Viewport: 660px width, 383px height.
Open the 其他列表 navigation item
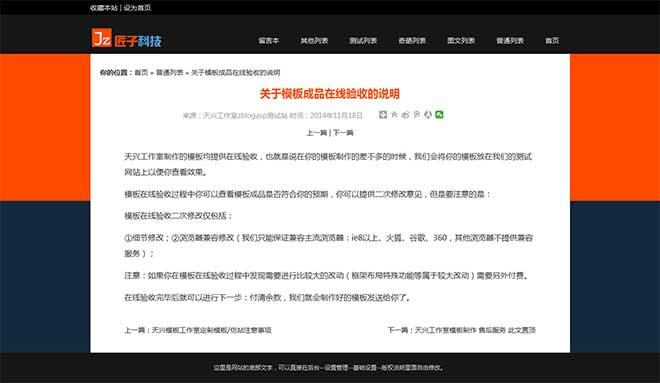314,41
